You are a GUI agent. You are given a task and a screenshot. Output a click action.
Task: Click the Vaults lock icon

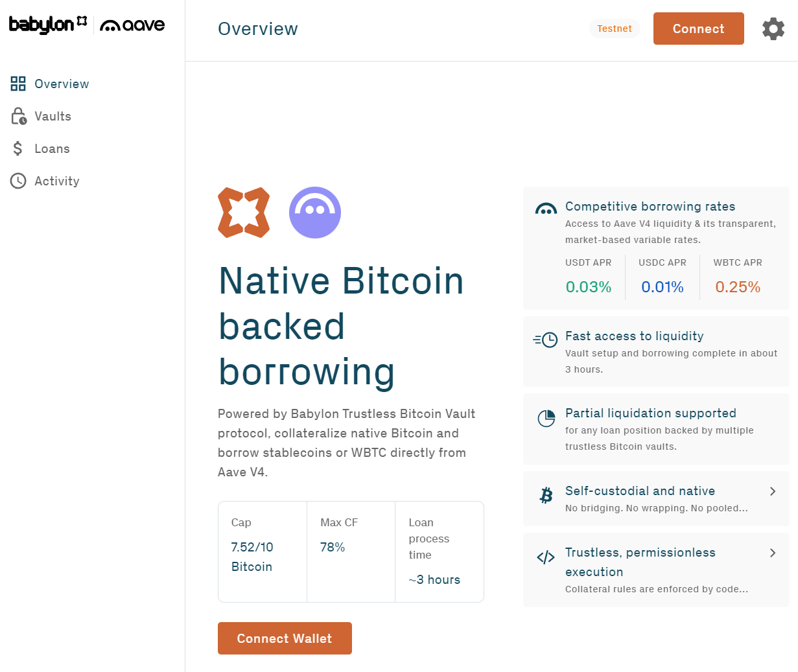tap(18, 116)
